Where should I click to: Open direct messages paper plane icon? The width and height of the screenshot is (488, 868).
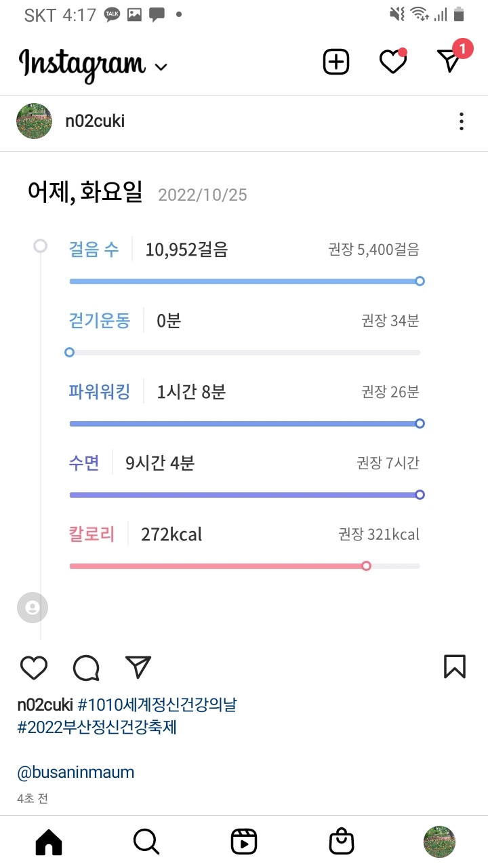(x=449, y=61)
